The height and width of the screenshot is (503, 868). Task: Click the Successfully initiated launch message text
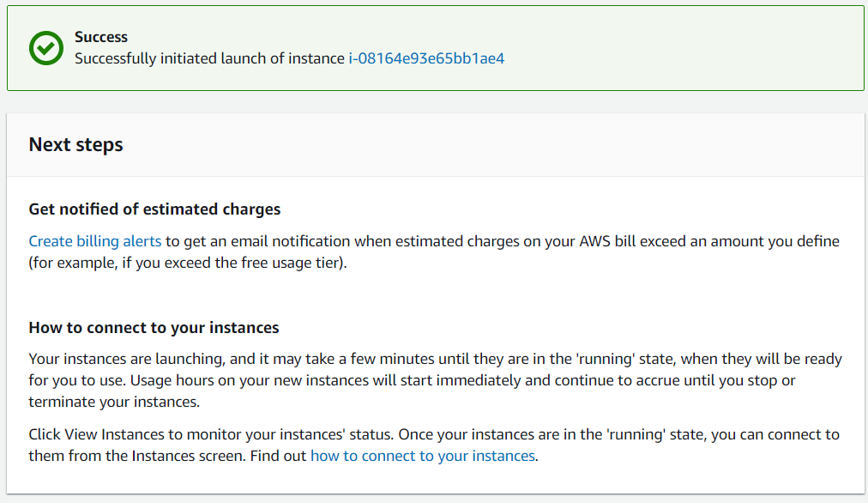209,59
